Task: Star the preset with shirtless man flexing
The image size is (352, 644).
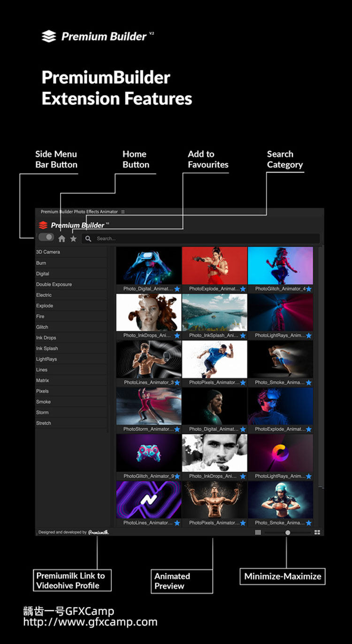Action: (x=243, y=523)
